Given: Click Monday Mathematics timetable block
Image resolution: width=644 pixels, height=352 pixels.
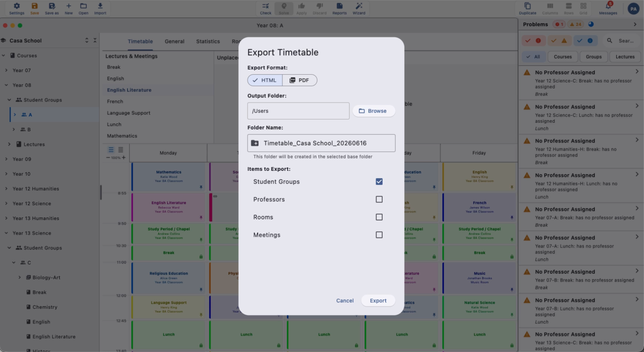Looking at the screenshot, I should point(168,177).
